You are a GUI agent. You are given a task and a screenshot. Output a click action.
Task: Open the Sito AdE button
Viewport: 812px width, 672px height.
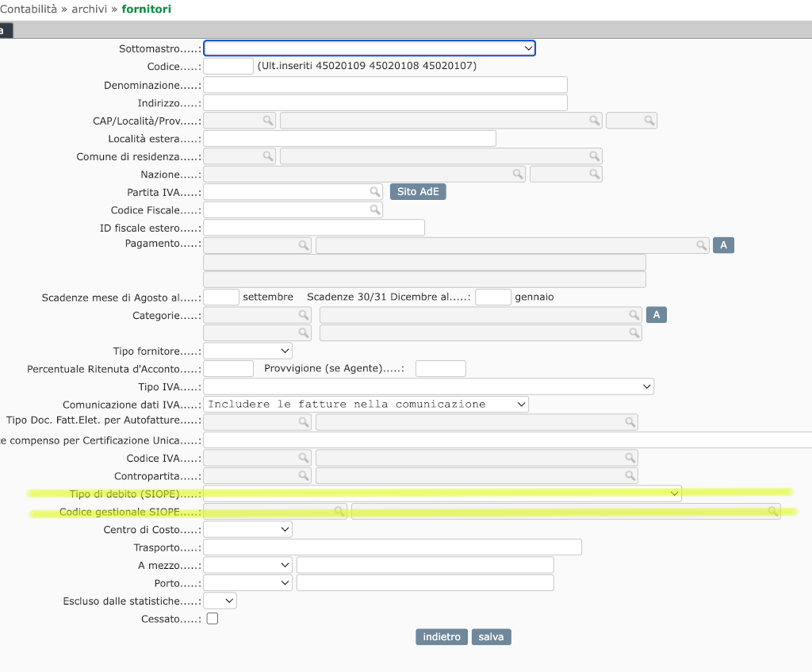[x=418, y=192]
